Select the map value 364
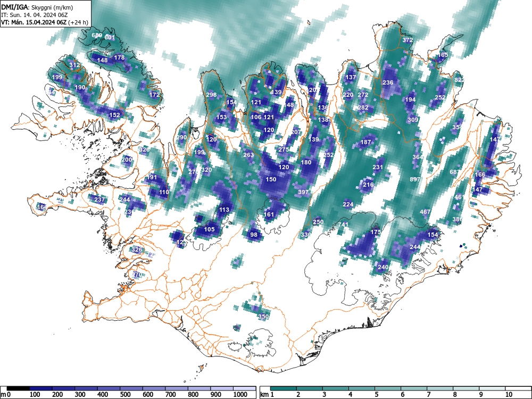The width and height of the screenshot is (532, 399). [418, 157]
